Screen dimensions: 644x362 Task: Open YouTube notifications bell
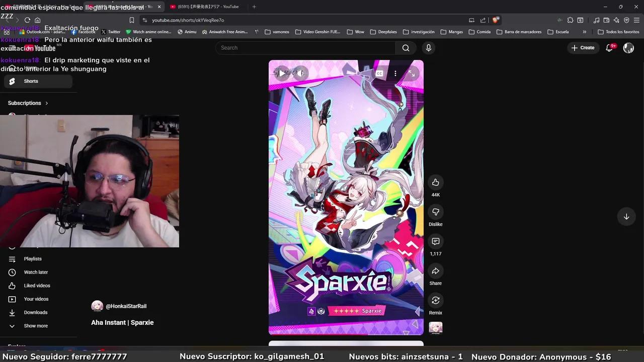(609, 48)
